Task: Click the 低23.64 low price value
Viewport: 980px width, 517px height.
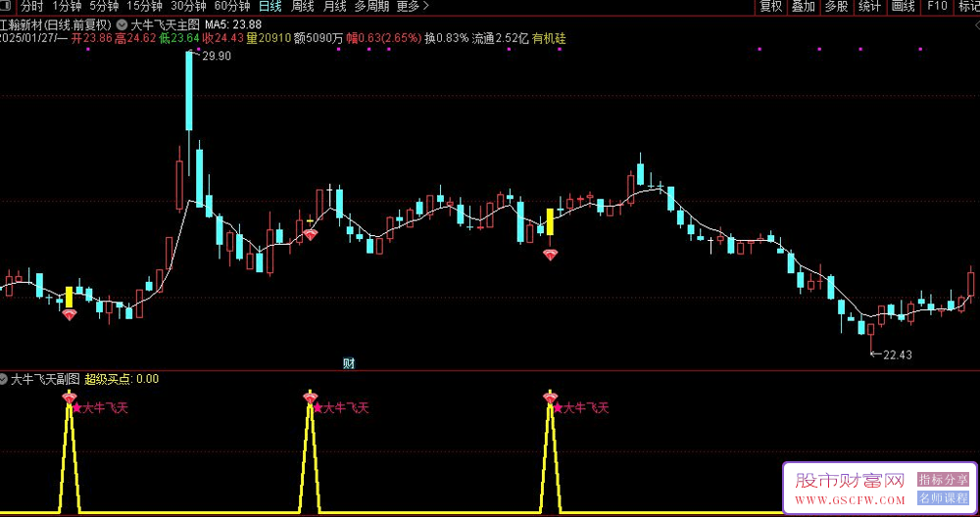Action: [178, 39]
